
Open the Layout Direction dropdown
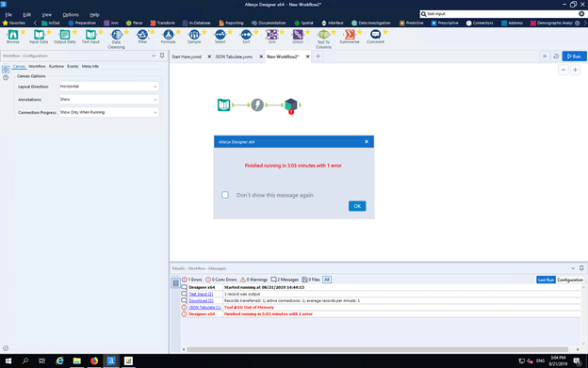click(x=109, y=87)
